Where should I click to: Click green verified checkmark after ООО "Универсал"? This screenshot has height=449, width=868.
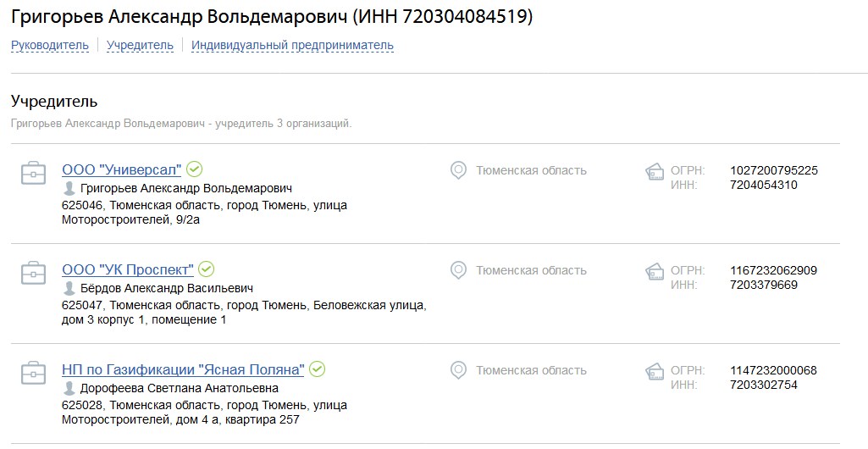point(194,169)
